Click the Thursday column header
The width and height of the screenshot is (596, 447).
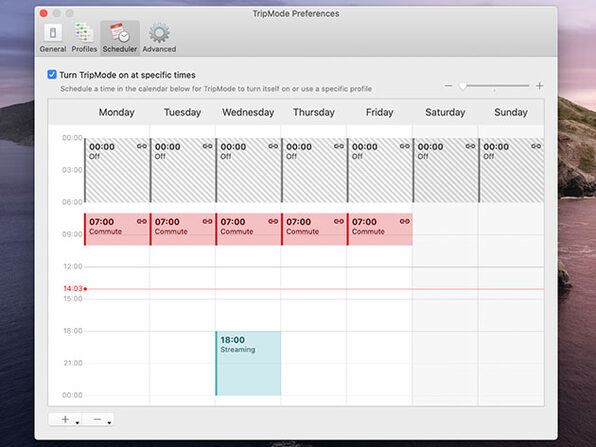click(314, 112)
